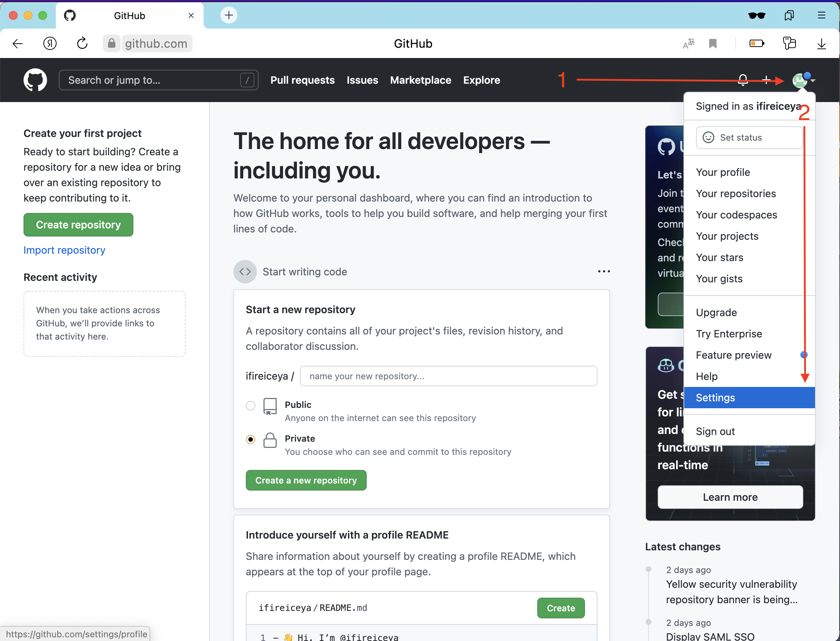The image size is (840, 641).
Task: Click the page translate icon
Action: pyautogui.click(x=688, y=43)
